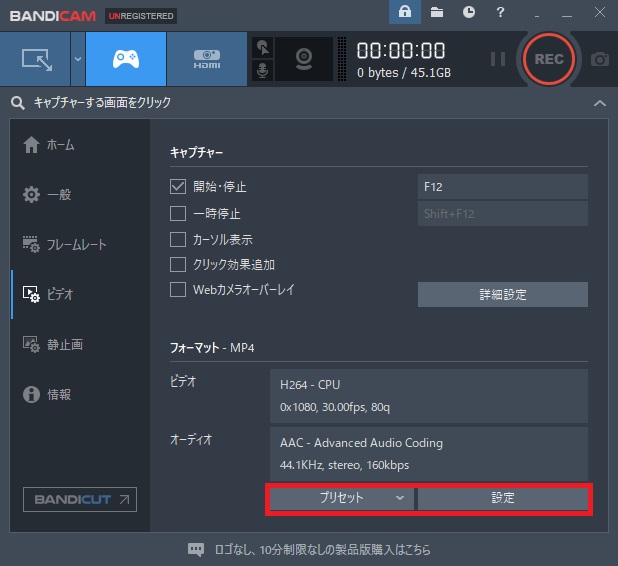
Task: Collapse the settings panel with the chevron
Action: pyautogui.click(x=599, y=103)
